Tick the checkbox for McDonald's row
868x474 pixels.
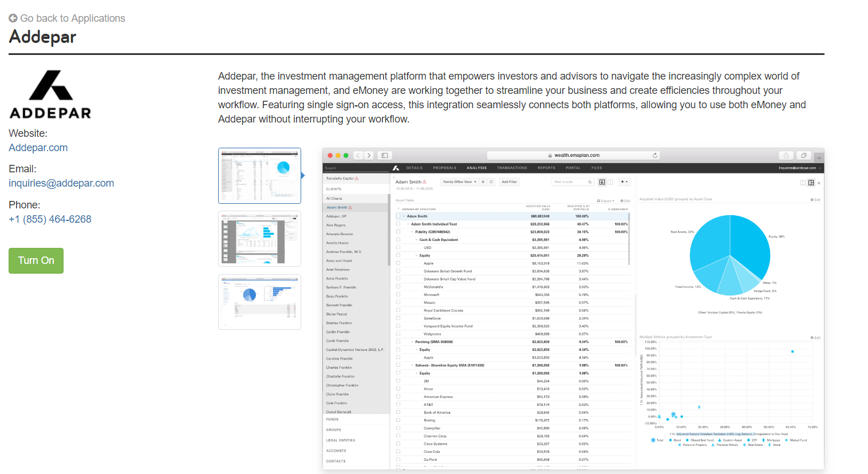(x=398, y=287)
